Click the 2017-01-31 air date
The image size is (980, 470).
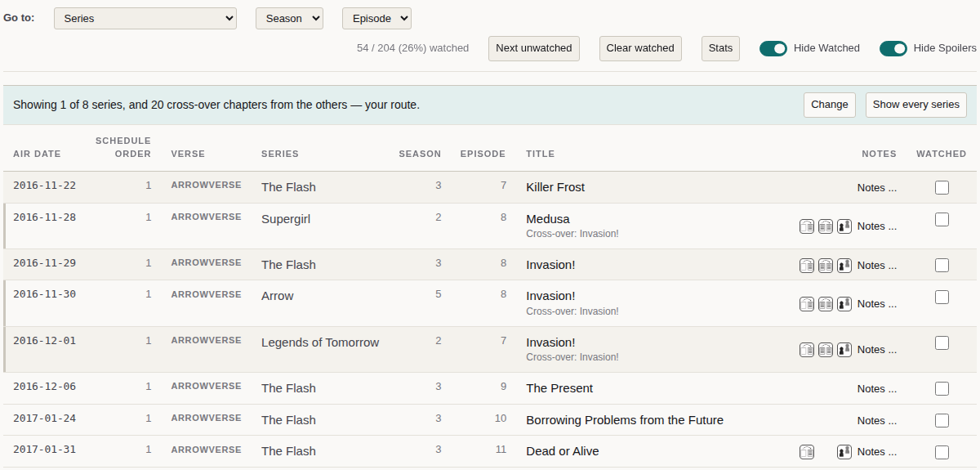pyautogui.click(x=44, y=450)
